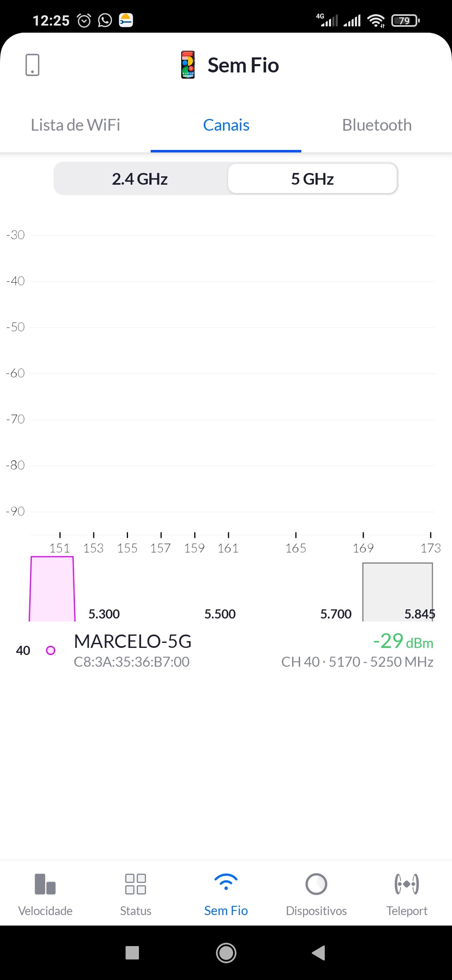Switch to the 2.4 GHz band

[140, 179]
